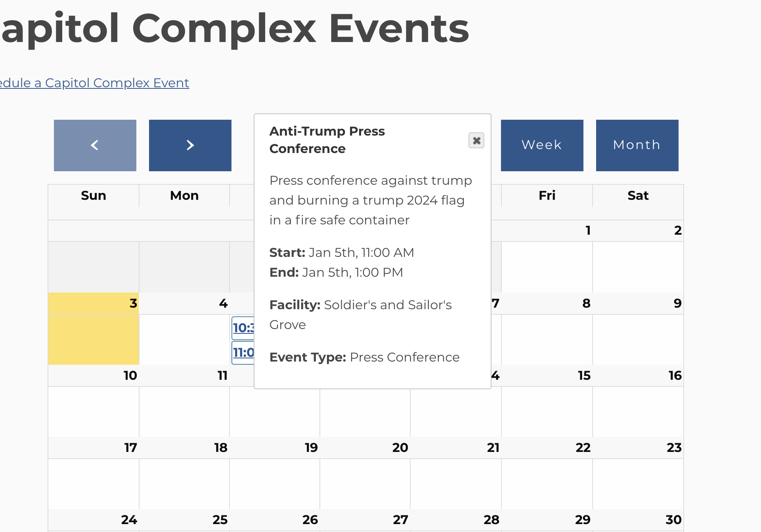
Task: Select day 1 on the calendar
Action: coord(588,230)
